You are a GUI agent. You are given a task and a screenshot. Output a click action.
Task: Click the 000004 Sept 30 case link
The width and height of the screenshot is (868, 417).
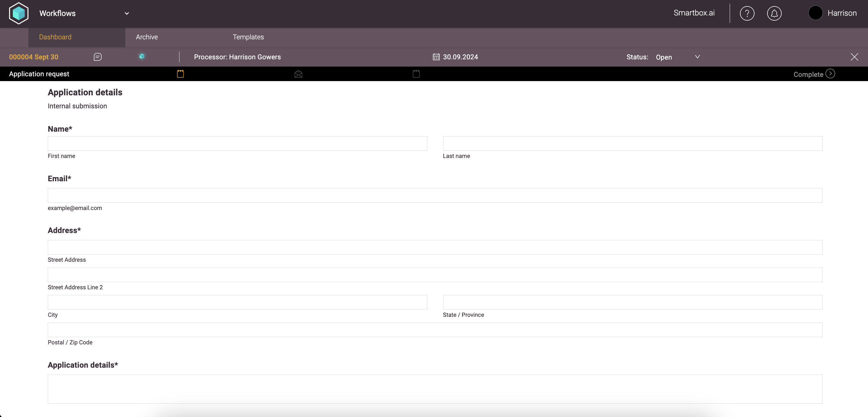tap(34, 57)
